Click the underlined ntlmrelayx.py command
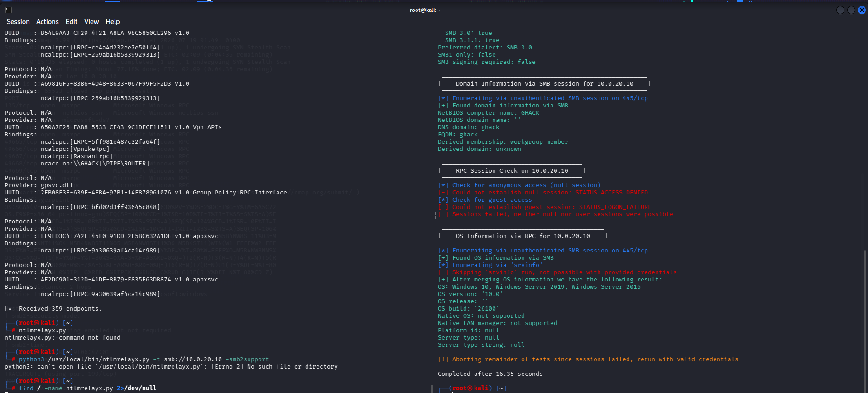The width and height of the screenshot is (868, 393). pyautogui.click(x=43, y=330)
